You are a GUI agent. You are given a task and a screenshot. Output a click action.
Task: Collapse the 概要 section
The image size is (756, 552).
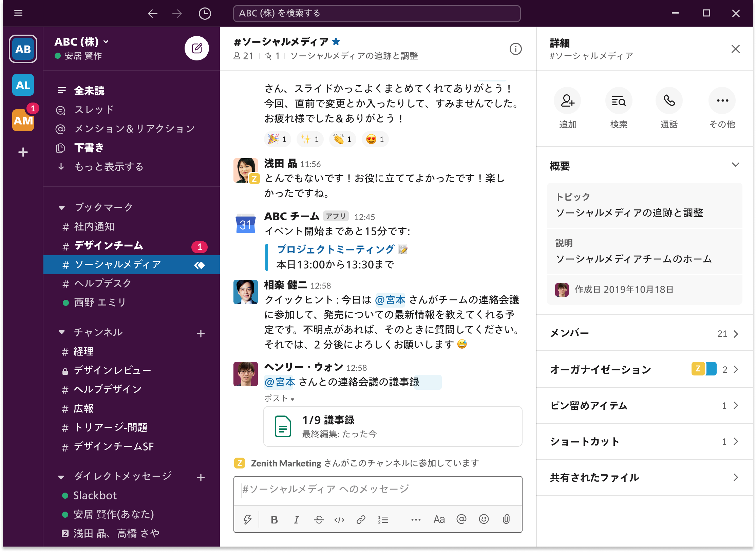click(x=735, y=165)
